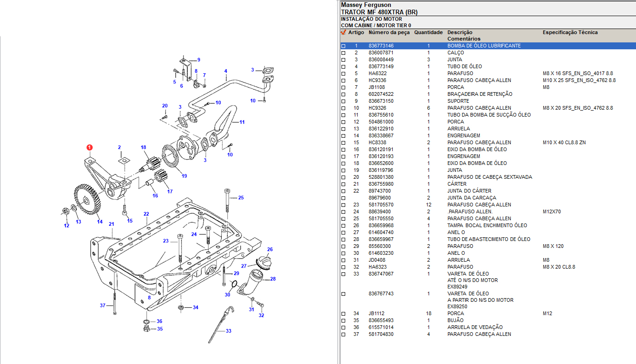The image size is (636, 364).
Task: Select the TUBO DE ÓLEO row
Action: (464, 66)
